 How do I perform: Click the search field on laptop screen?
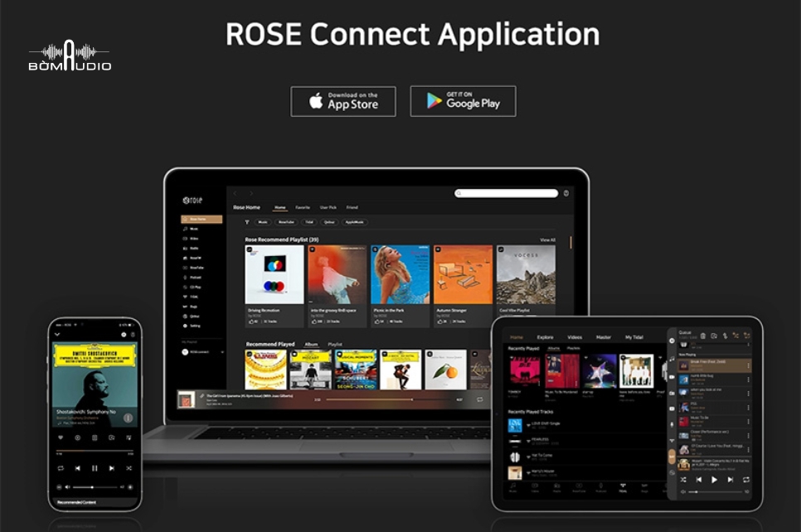click(506, 193)
